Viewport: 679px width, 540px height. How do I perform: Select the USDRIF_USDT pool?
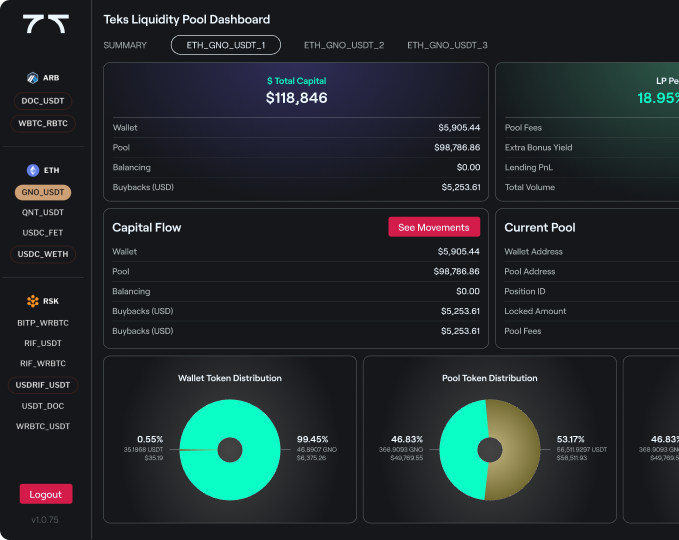pyautogui.click(x=45, y=385)
